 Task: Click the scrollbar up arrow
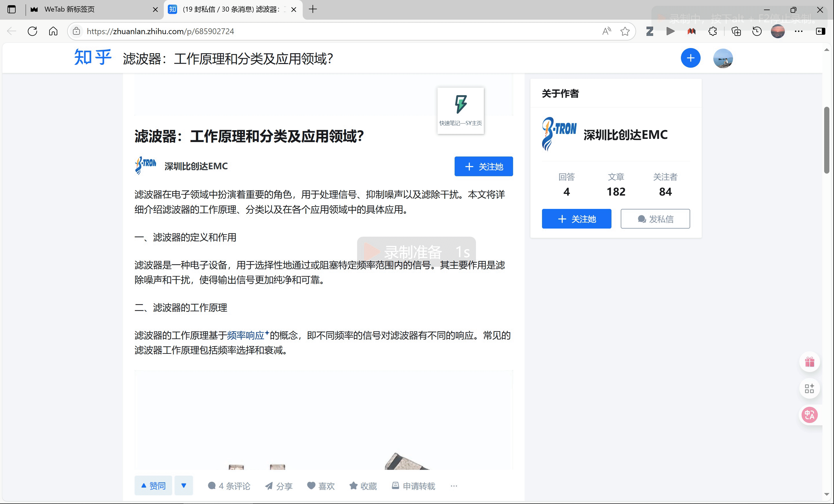(x=827, y=50)
